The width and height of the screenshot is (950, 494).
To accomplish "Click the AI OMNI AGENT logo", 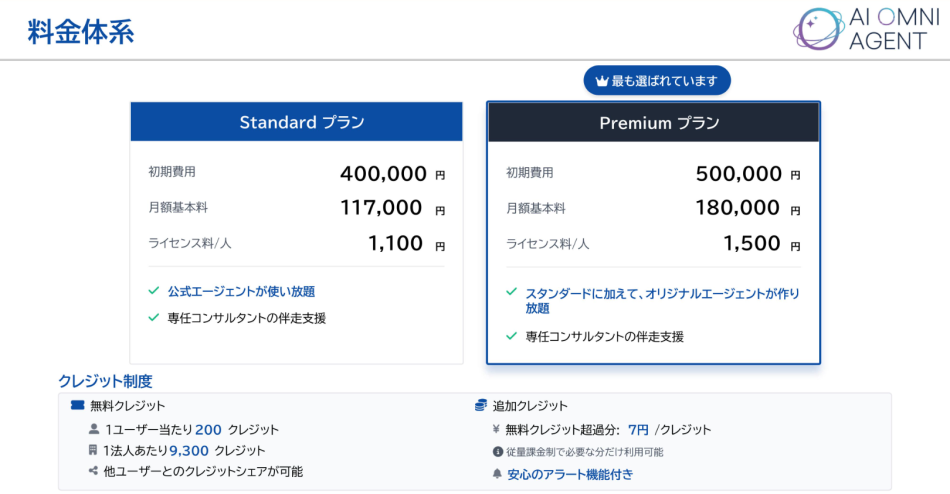I will 866,29.
